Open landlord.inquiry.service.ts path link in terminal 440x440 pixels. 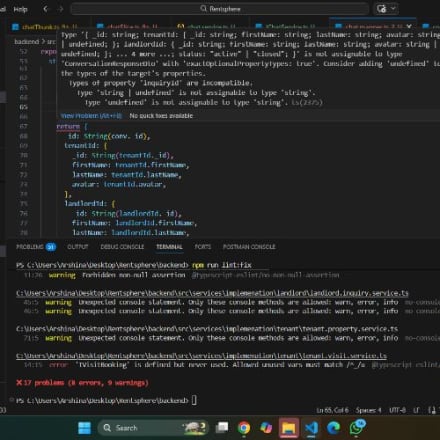(x=212, y=293)
